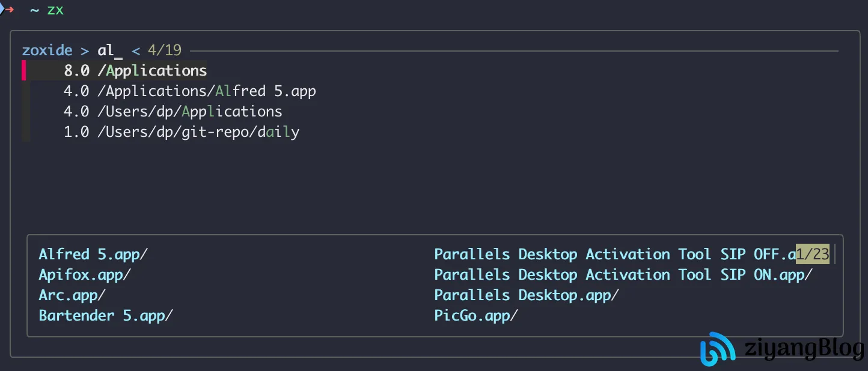Click Apifox.app/ in preview list
Image resolution: width=868 pixels, height=371 pixels.
85,275
